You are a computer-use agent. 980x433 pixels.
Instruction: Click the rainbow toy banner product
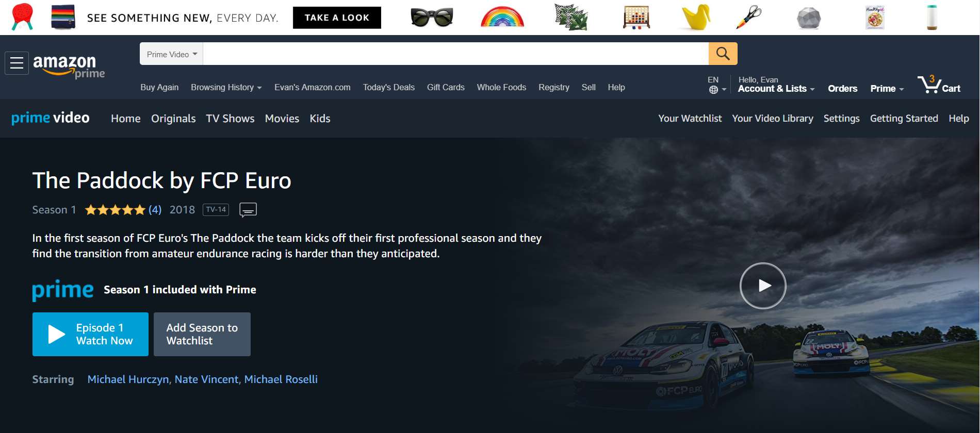pyautogui.click(x=502, y=17)
